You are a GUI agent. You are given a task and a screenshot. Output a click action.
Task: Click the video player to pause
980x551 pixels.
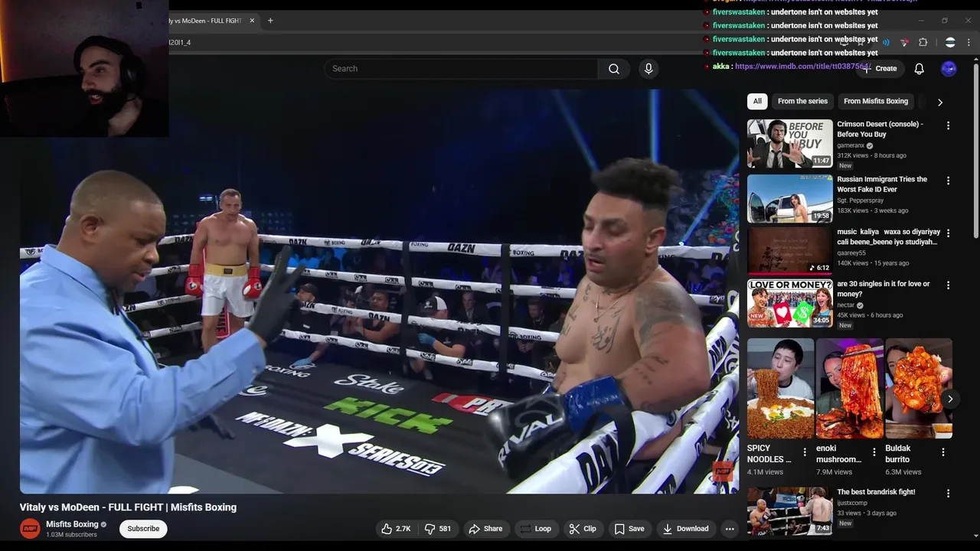pyautogui.click(x=379, y=291)
